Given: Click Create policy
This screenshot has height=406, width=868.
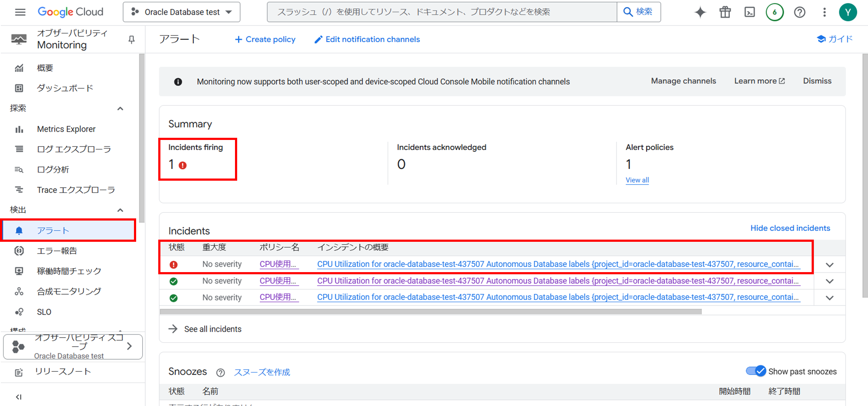Looking at the screenshot, I should coord(265,39).
